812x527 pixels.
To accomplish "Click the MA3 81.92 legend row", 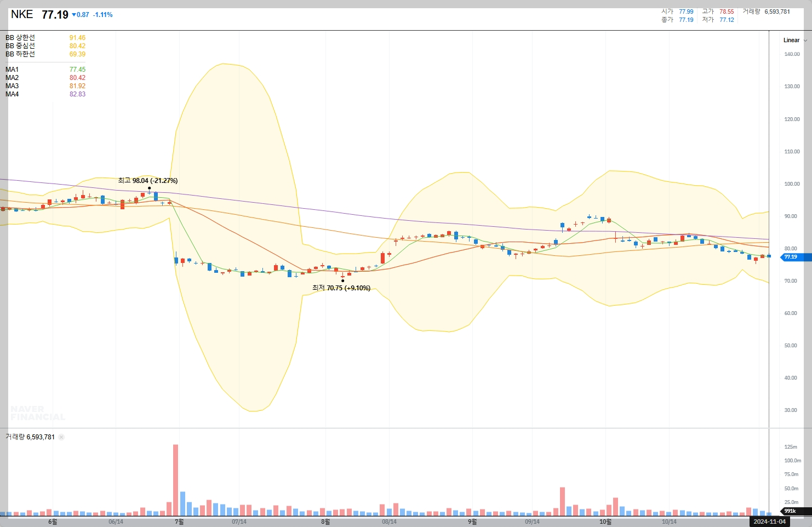I will pyautogui.click(x=45, y=86).
